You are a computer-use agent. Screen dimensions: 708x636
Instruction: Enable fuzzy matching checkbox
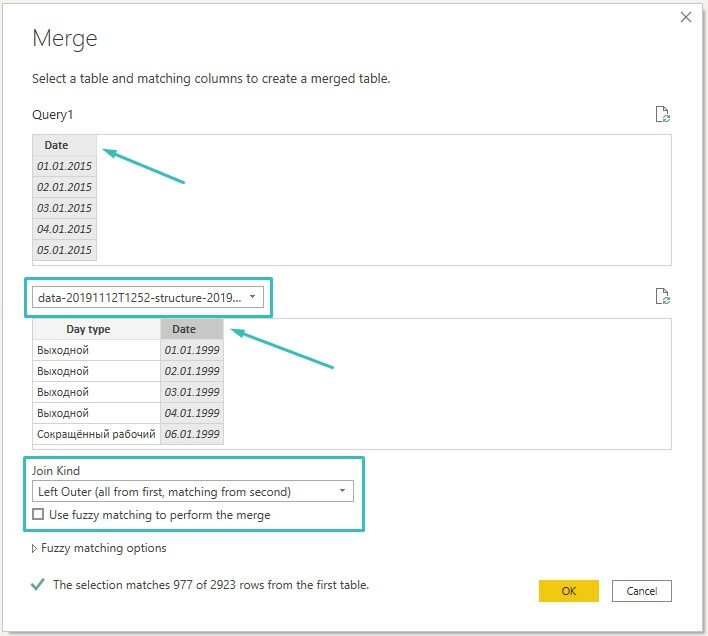[x=38, y=514]
